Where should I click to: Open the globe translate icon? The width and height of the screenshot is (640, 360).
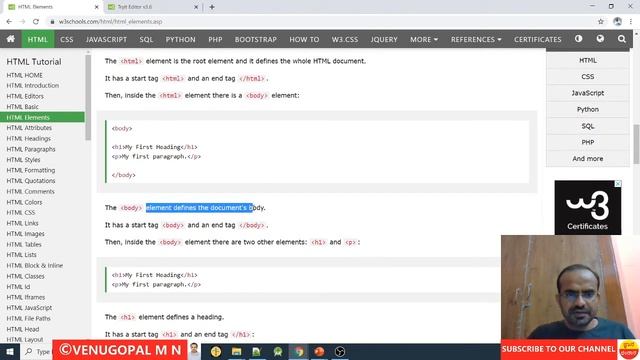[x=600, y=39]
